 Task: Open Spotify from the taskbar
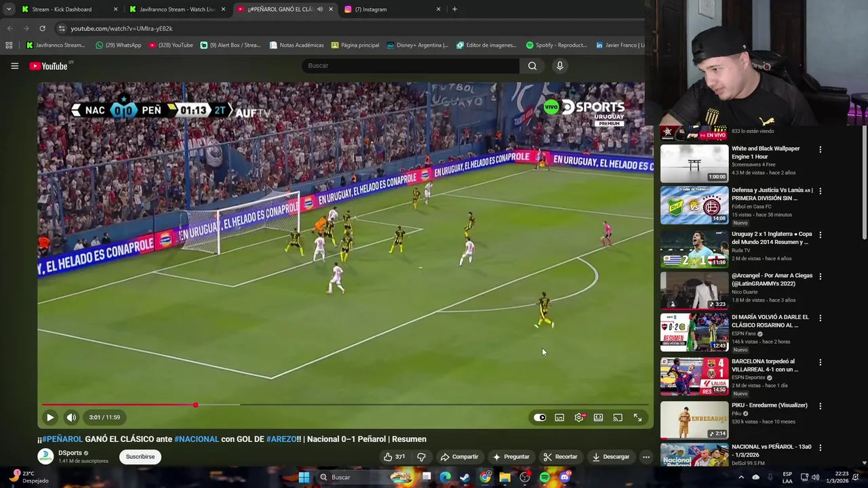coord(545,477)
